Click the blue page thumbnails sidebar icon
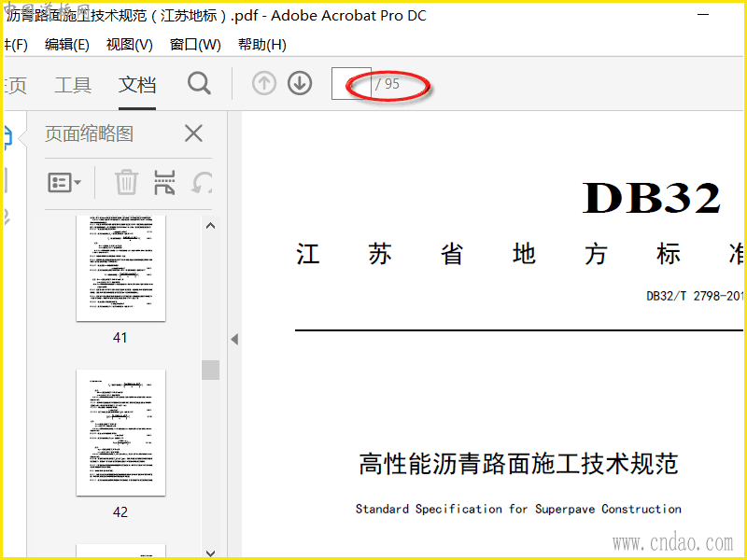The image size is (747, 560). (7, 138)
